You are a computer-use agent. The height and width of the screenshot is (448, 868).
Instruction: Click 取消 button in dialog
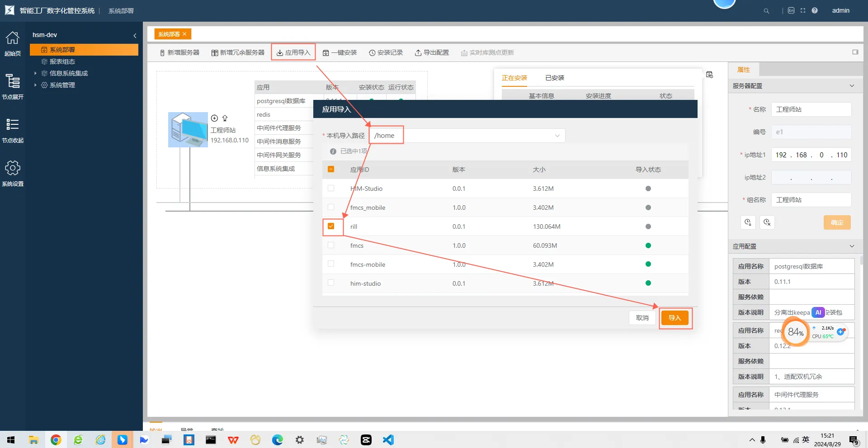[642, 318]
